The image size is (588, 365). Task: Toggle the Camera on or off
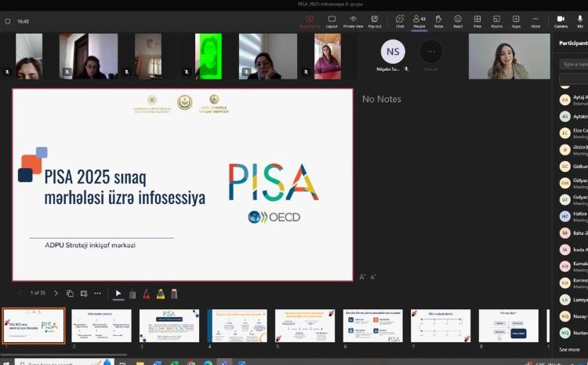pos(561,20)
